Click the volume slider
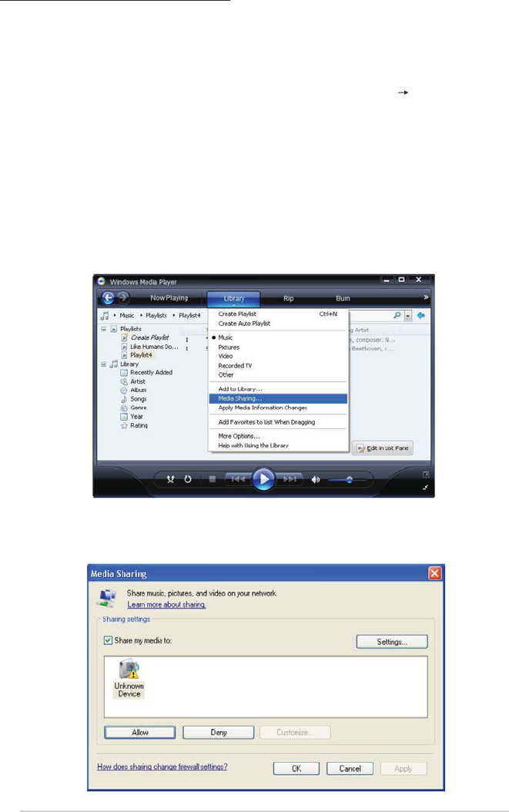 (347, 480)
